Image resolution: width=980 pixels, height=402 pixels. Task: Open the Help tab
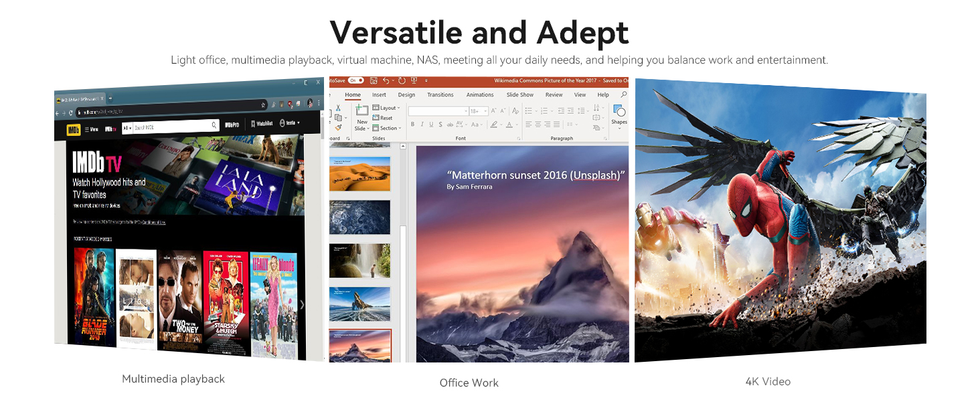point(603,95)
